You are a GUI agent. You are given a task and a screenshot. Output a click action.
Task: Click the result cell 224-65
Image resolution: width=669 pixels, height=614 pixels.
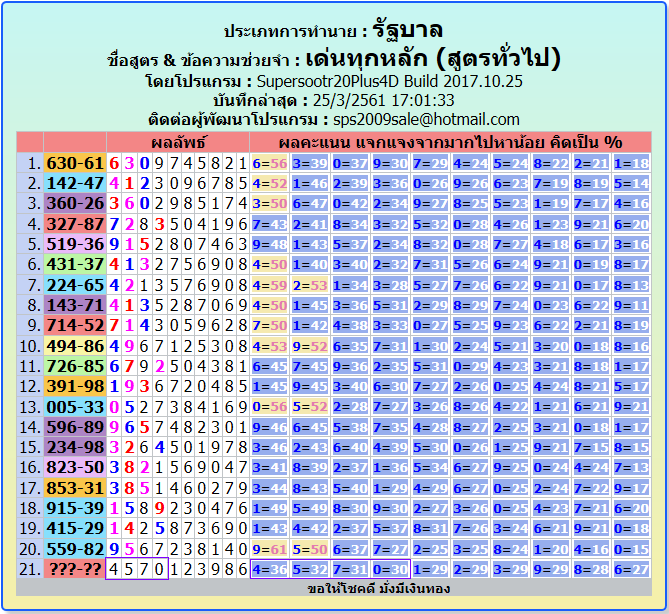tap(75, 285)
